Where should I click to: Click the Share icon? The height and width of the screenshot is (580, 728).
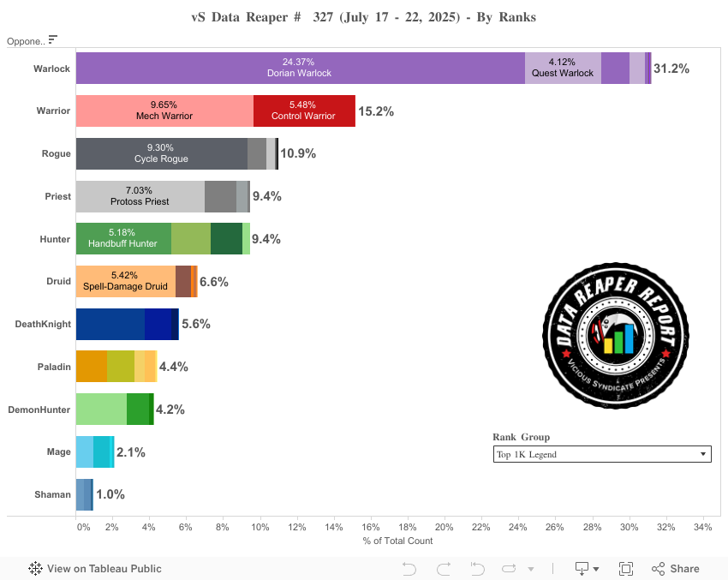[x=659, y=569]
